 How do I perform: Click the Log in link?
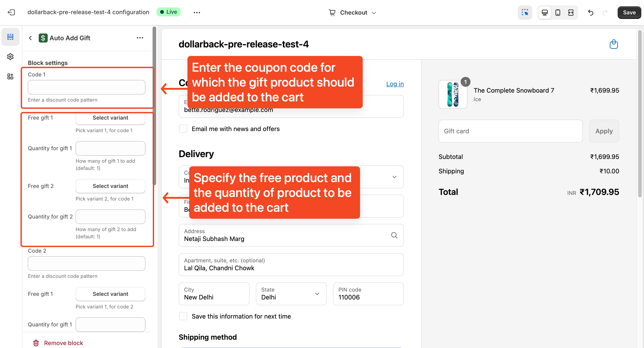(x=395, y=84)
